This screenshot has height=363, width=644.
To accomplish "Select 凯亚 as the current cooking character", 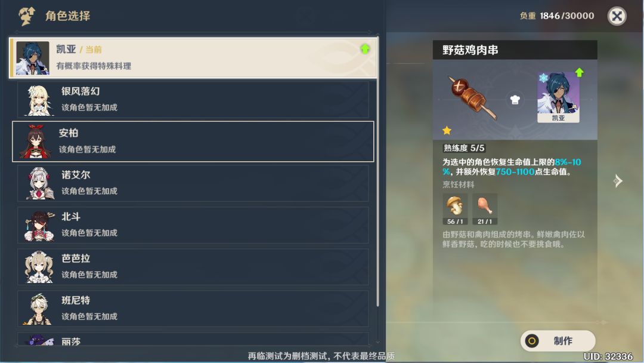I will [193, 58].
